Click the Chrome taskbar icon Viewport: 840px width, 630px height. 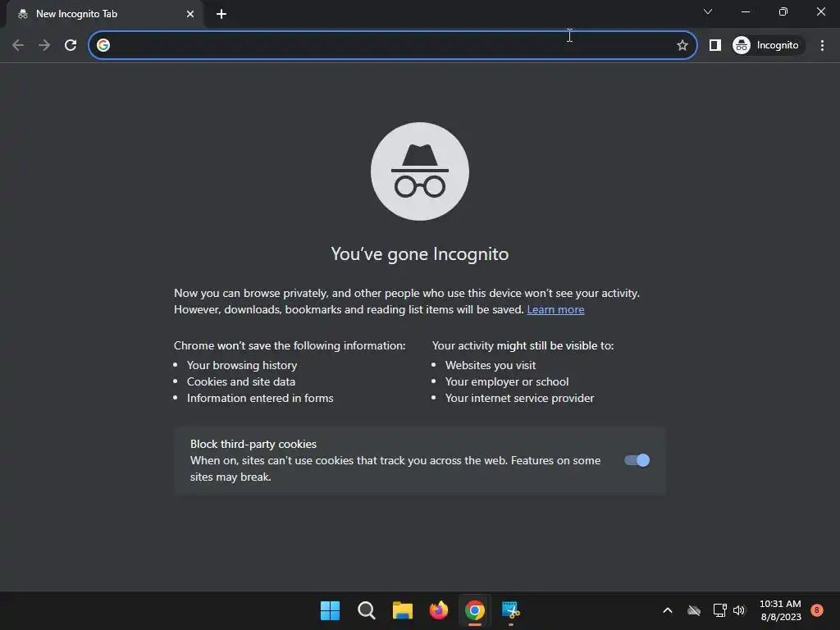click(475, 610)
